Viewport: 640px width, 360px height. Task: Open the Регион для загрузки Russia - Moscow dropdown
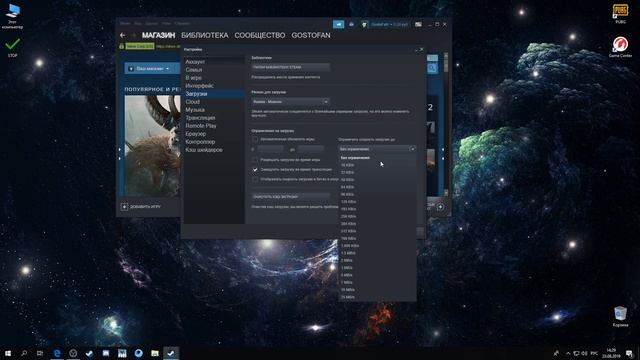click(x=290, y=102)
